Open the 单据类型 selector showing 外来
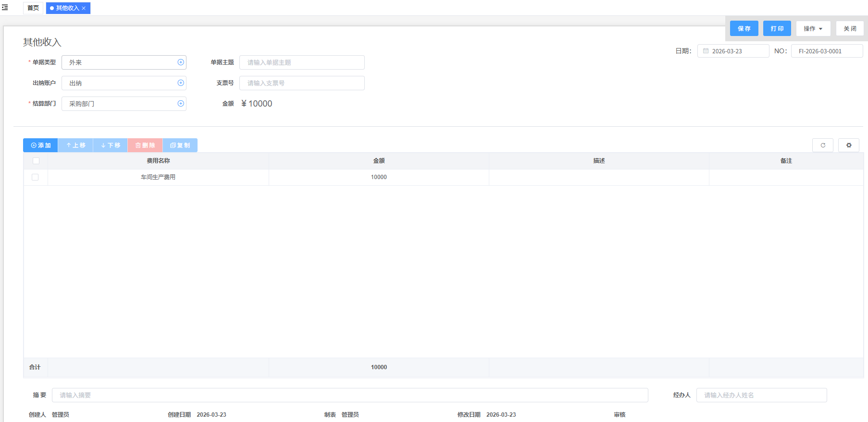 [x=120, y=62]
